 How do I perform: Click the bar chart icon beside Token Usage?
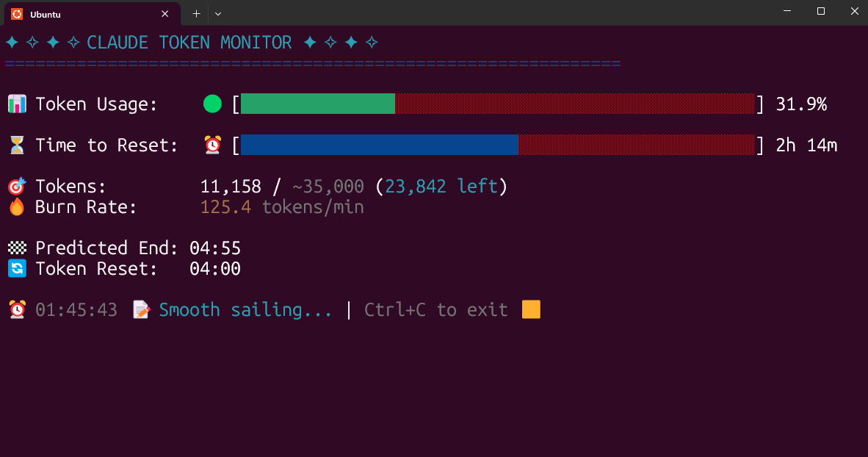tap(16, 104)
